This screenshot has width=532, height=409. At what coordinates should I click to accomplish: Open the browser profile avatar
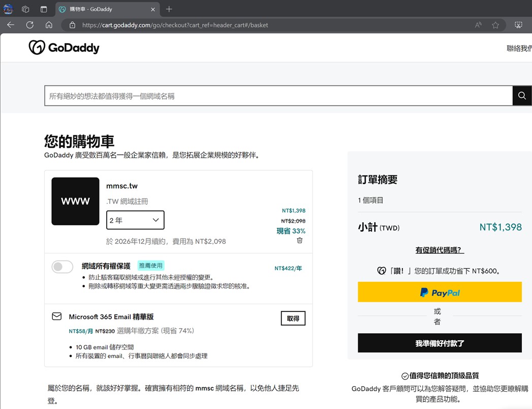[8, 9]
